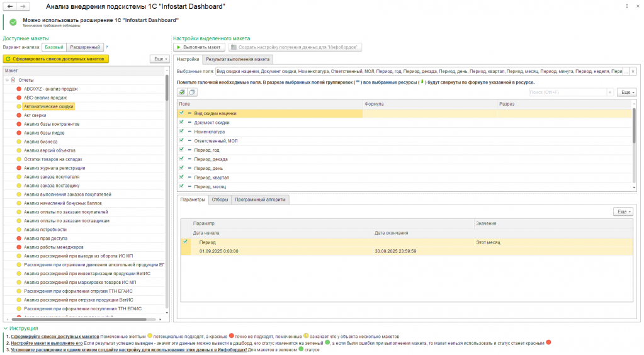
Task: Click grouping dash icon of Документ скидки
Action: (189, 123)
